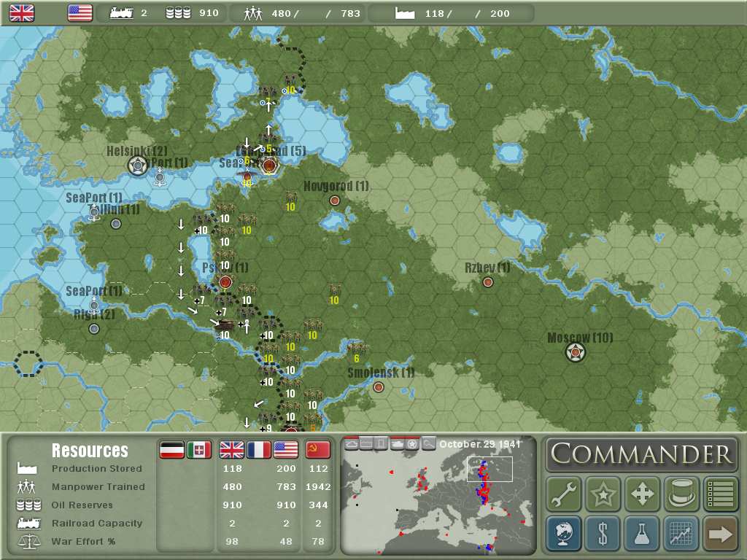This screenshot has height=560, width=747.
Task: Click the factory icon in top bar
Action: [405, 13]
